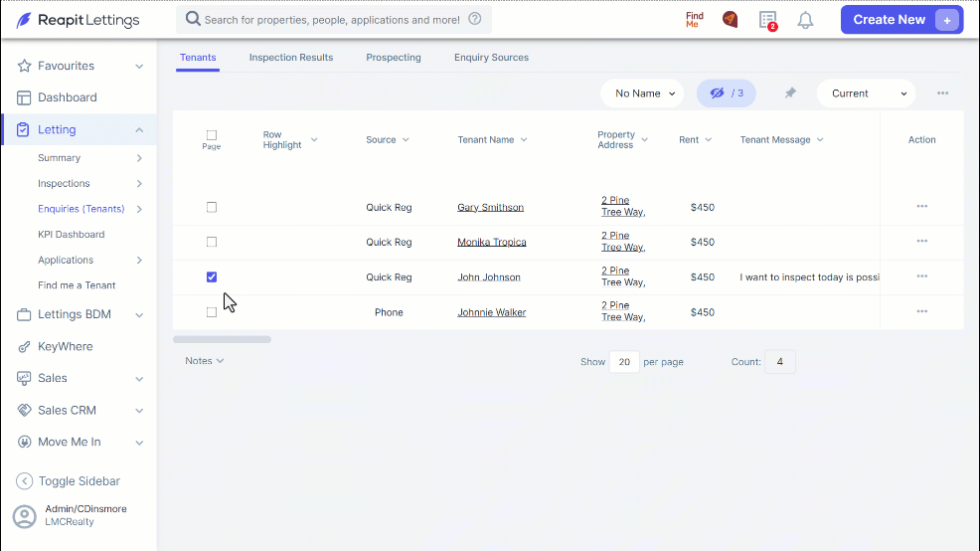
Task: Open the No Name dropdown
Action: (642, 93)
